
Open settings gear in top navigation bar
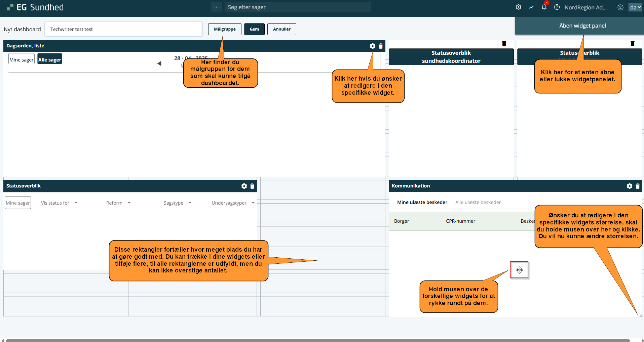point(518,7)
